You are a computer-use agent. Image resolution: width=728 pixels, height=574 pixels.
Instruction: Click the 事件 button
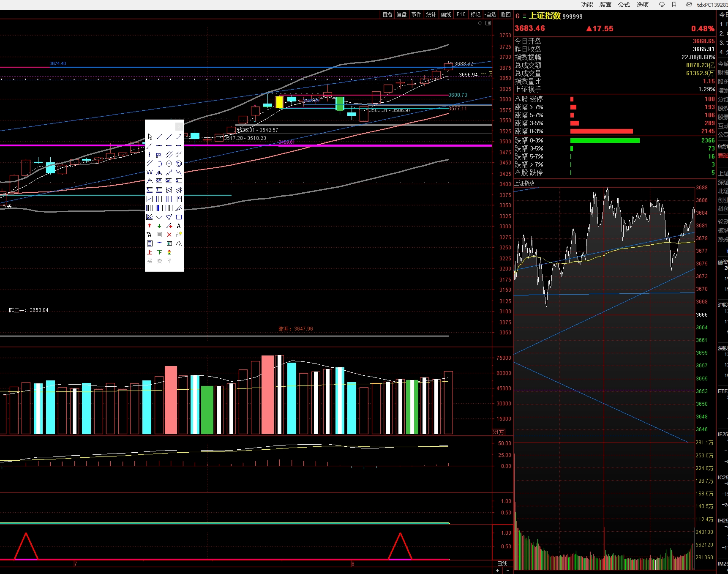417,14
